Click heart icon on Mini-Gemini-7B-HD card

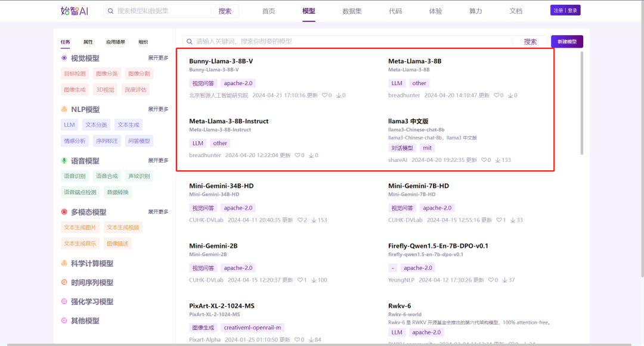click(x=499, y=220)
